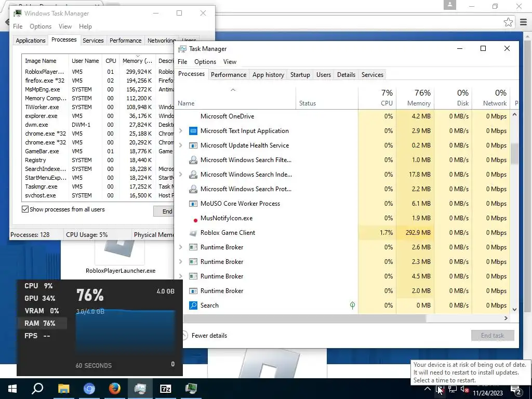Screen dimensions: 532x399
Task: Sort by the CPU column header
Action: click(x=377, y=98)
